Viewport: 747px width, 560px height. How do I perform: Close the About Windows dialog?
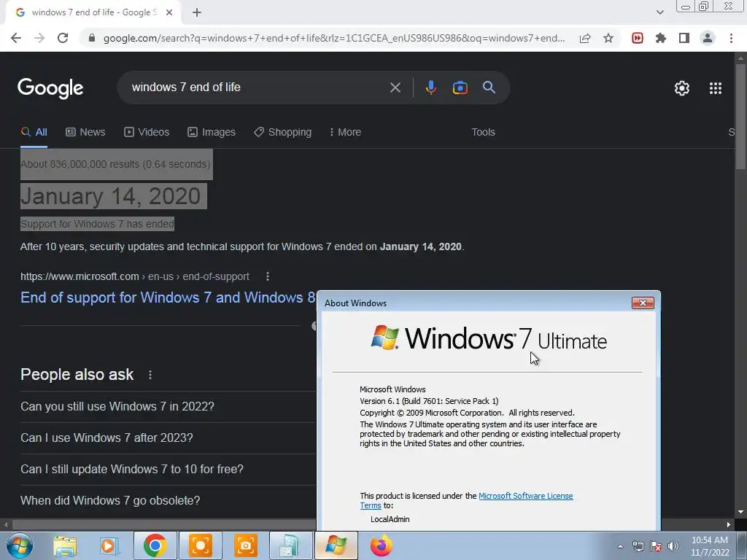pos(643,303)
